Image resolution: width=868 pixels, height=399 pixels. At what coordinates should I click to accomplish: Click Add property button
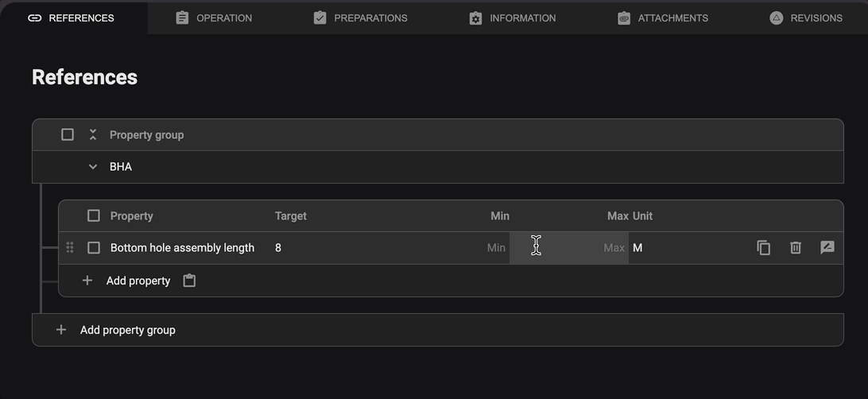pos(138,281)
